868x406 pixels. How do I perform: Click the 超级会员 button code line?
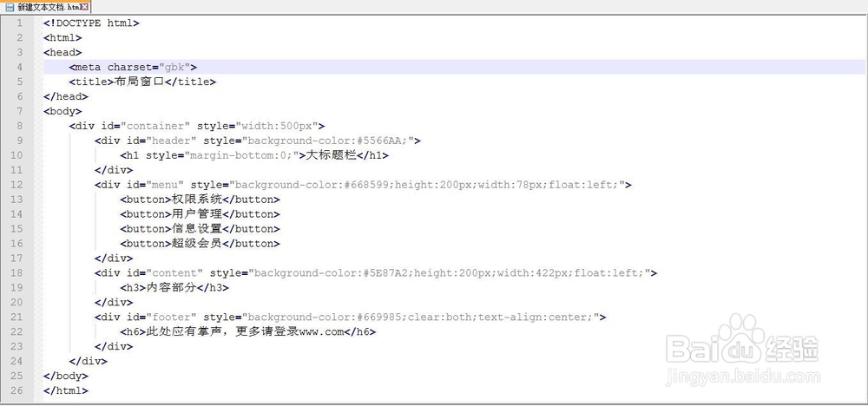tap(200, 244)
